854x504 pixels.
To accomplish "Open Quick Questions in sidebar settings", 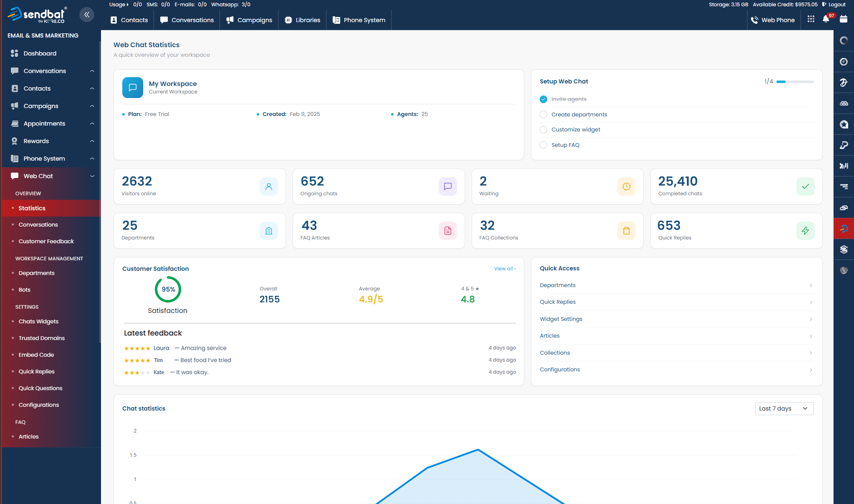I will pos(40,388).
